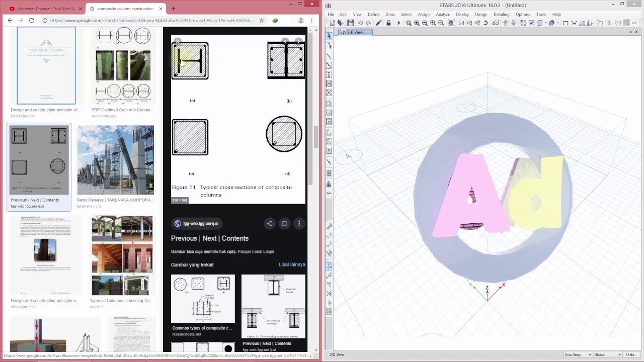The image size is (644, 362).
Task: Reload the Google search page
Action: coord(31,21)
